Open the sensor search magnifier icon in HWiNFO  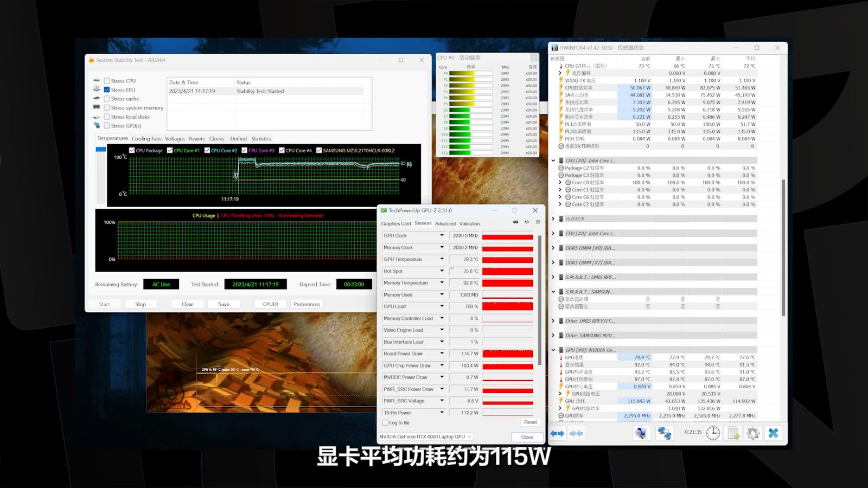(641, 433)
